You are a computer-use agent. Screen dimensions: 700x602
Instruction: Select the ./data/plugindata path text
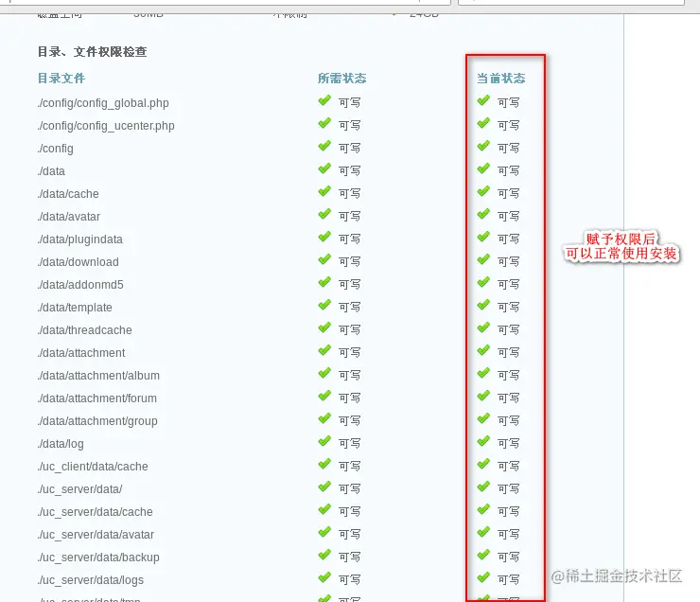79,239
